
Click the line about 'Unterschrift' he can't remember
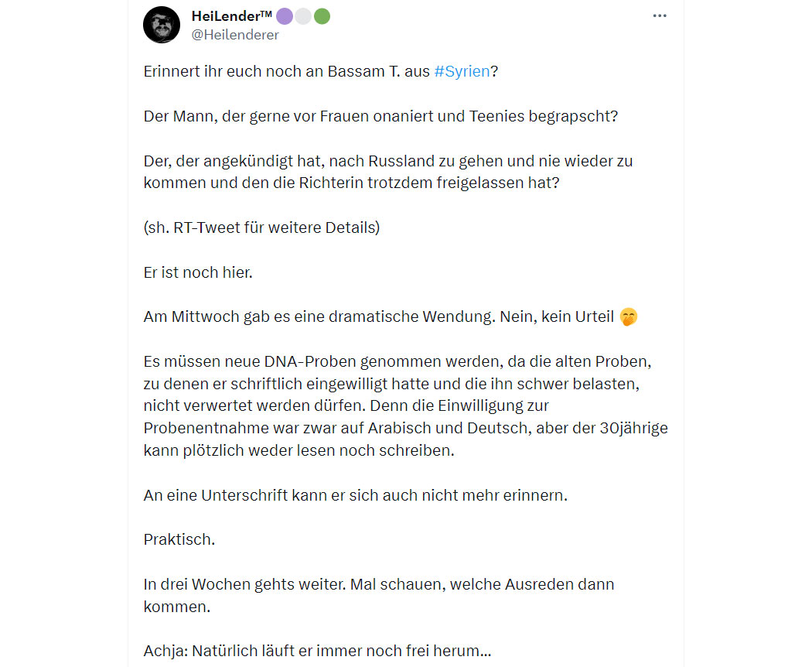(x=355, y=495)
